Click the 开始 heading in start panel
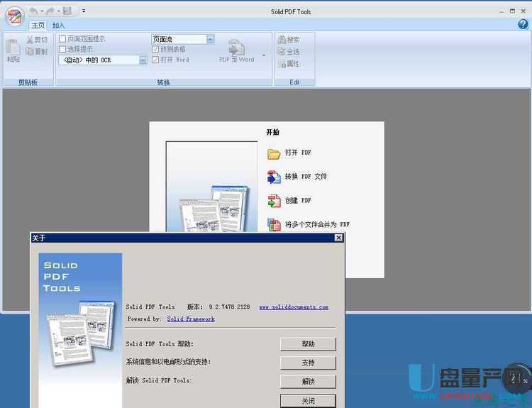532x408 pixels. 273,132
